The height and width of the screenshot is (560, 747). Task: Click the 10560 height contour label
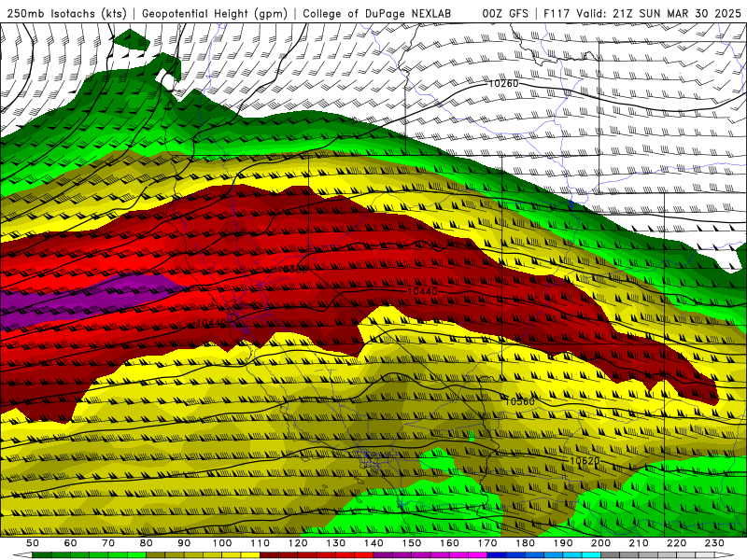[519, 401]
